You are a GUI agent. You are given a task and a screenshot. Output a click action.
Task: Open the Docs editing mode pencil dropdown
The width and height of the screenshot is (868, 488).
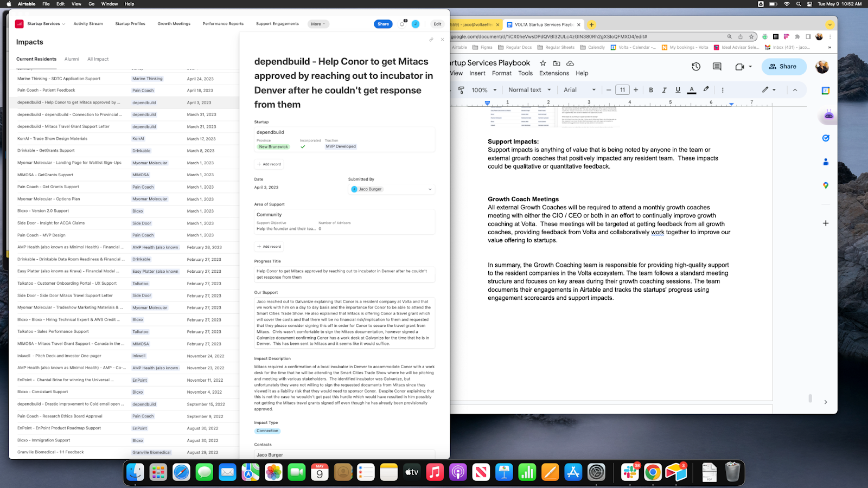point(769,90)
